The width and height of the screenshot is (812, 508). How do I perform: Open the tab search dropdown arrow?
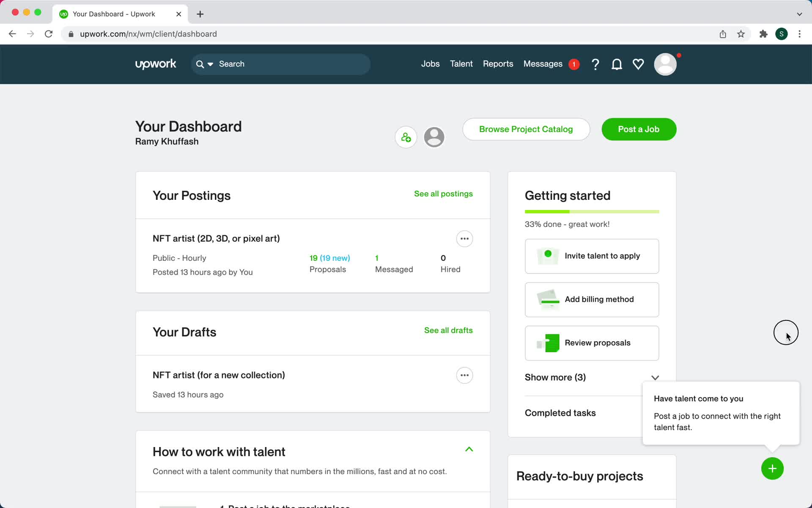point(799,14)
